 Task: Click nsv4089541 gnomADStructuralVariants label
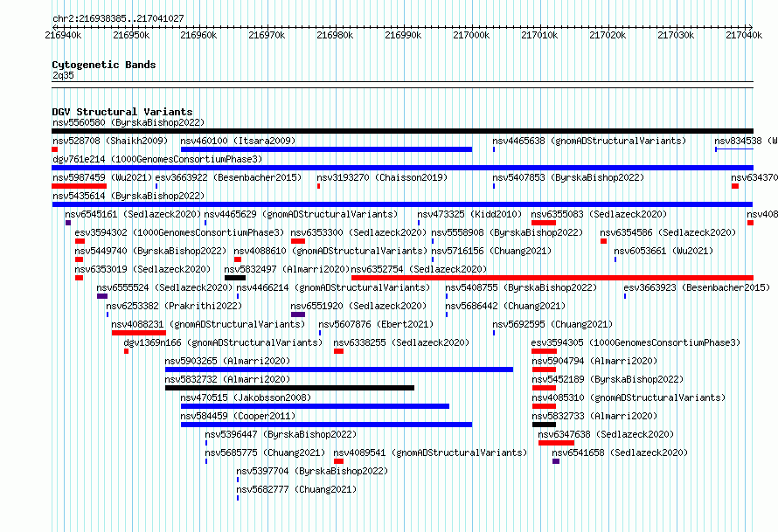pyautogui.click(x=430, y=453)
